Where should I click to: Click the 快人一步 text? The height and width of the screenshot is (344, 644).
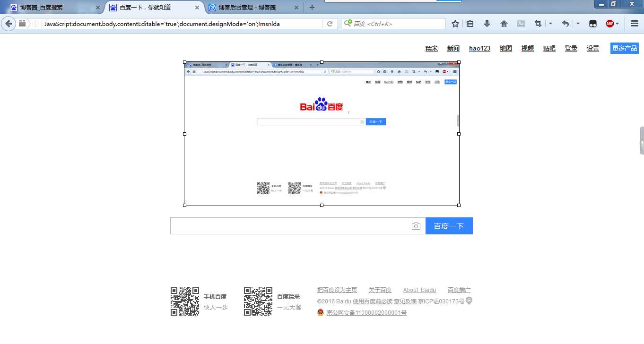pyautogui.click(x=216, y=308)
